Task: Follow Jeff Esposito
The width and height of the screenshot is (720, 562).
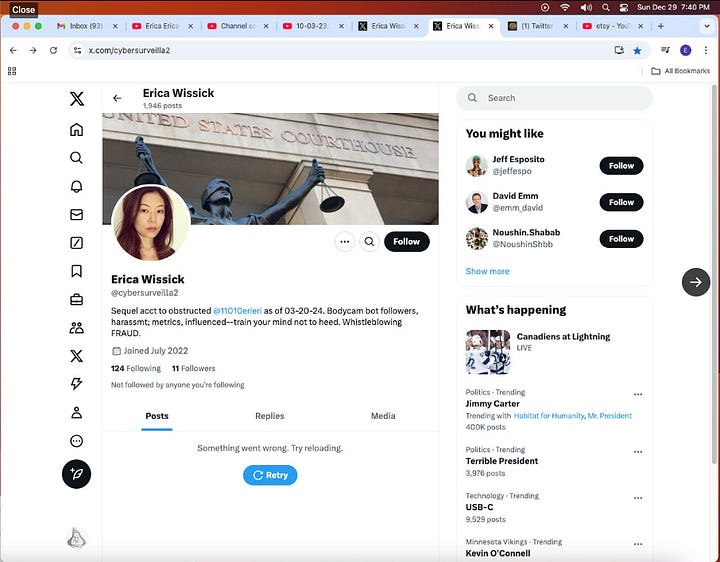Action: coord(621,166)
